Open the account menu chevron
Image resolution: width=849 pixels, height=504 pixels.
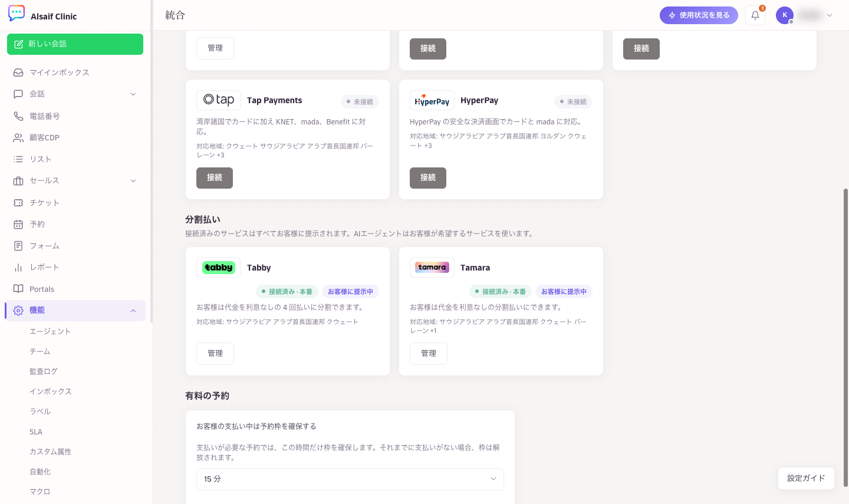tap(830, 15)
